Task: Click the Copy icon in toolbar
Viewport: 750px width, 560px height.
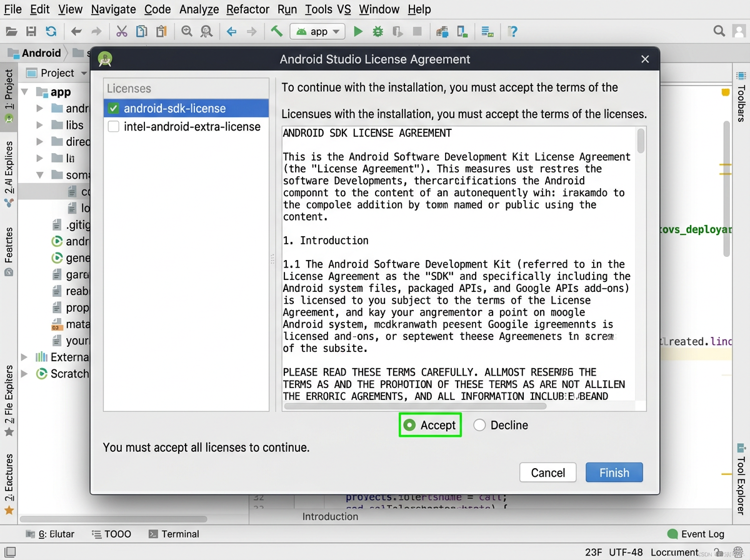Action: [142, 31]
